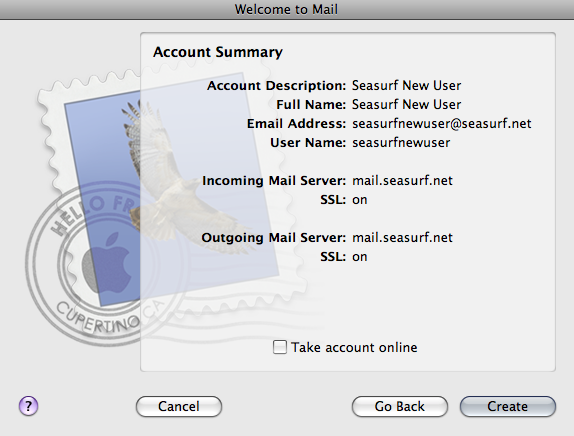Enable the Take account online checkbox
This screenshot has width=574, height=436.
[x=280, y=347]
